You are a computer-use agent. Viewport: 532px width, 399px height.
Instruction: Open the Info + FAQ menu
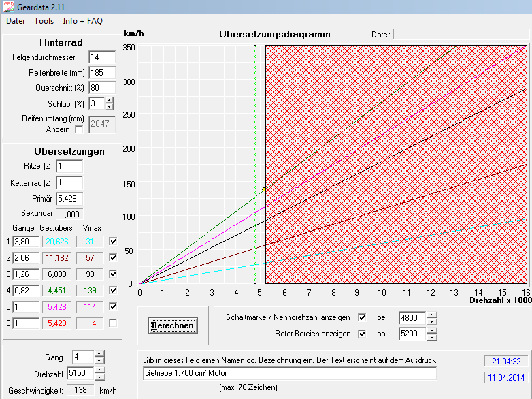click(82, 21)
